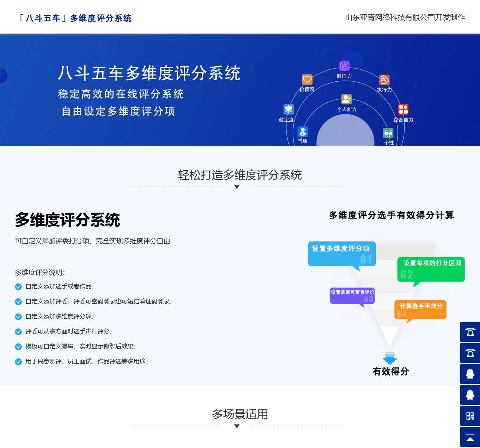The image size is (480, 448).
Task: Click checkmark beside 自定义添加多维度评分项
Action: tap(18, 317)
